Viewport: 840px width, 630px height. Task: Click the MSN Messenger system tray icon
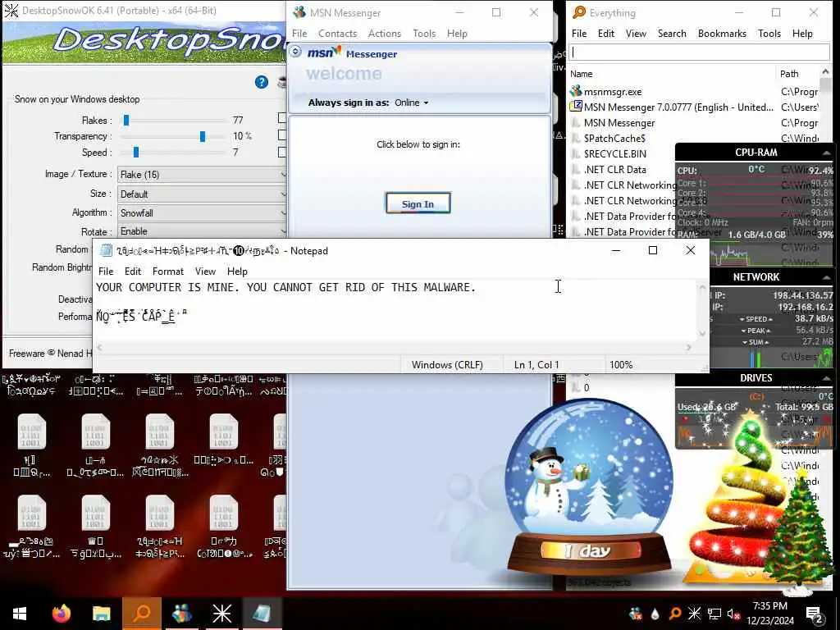[x=636, y=614]
